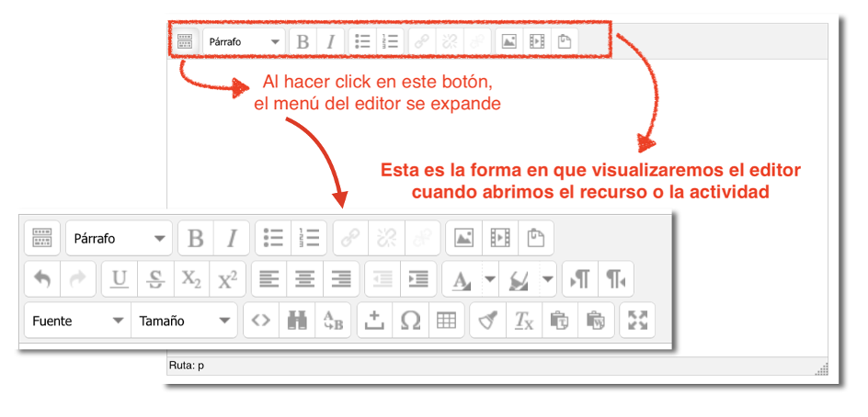The image size is (868, 417).
Task: Toggle Italic in the collapsed editor toolbar
Action: tap(330, 41)
